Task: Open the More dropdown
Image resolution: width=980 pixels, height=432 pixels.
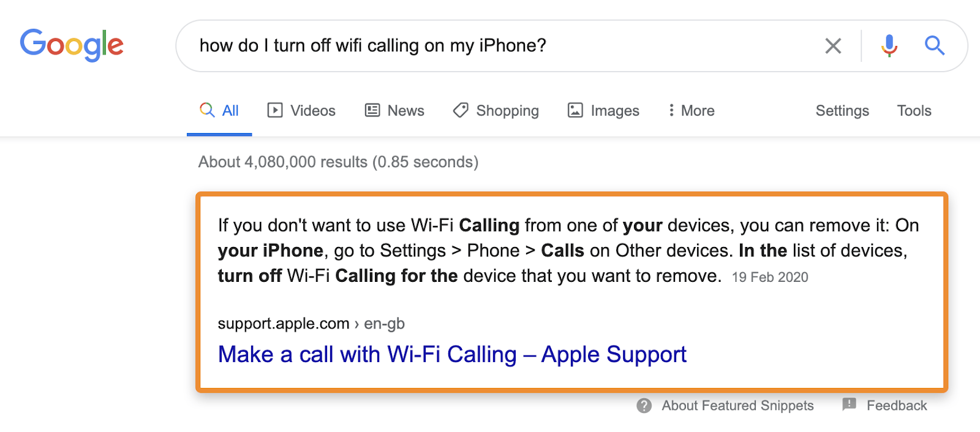Action: click(690, 110)
